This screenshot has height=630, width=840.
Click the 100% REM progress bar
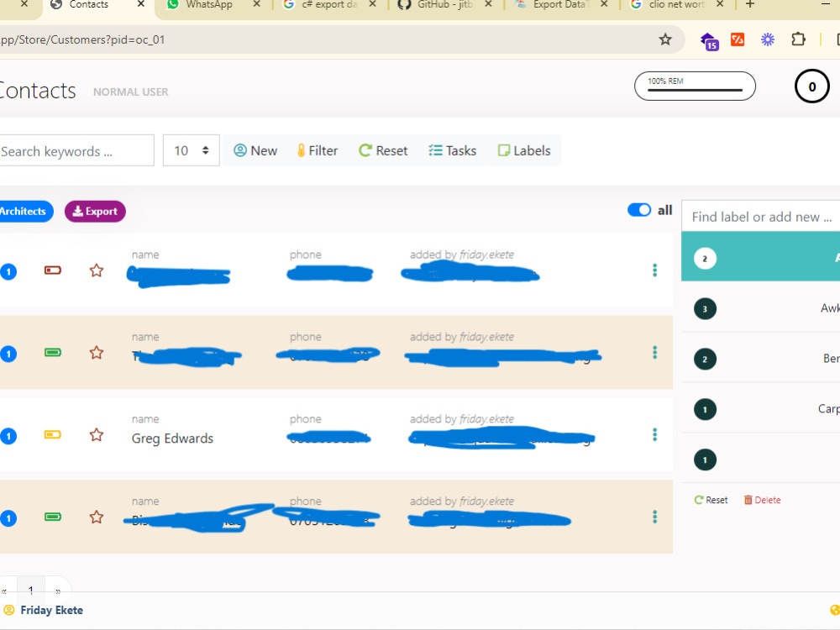[695, 86]
